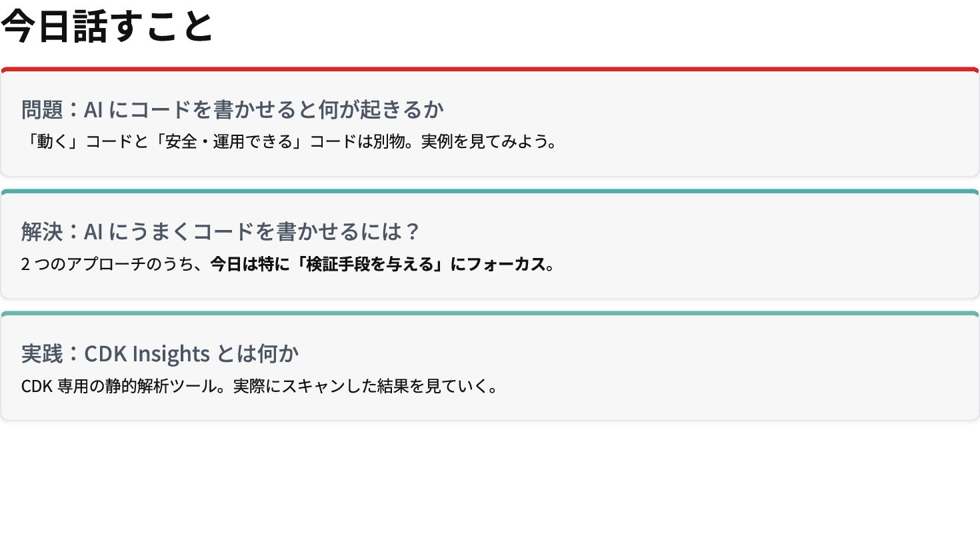Click the teal top bar of the second card

[x=490, y=191]
